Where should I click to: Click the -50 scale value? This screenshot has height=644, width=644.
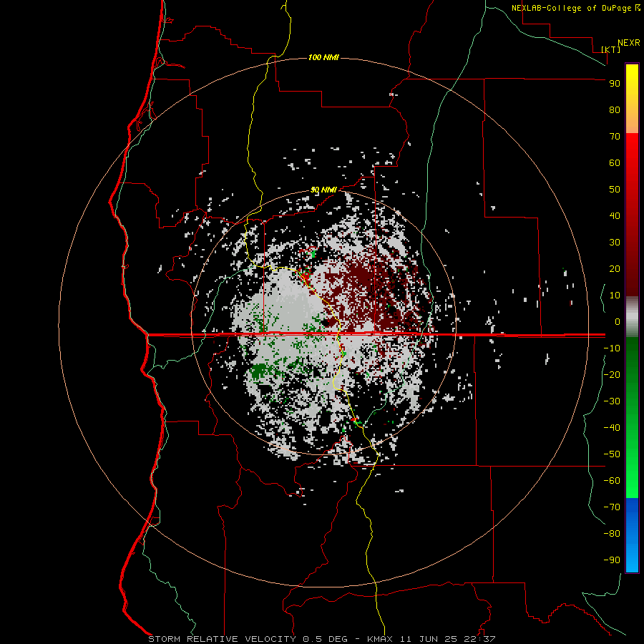(x=612, y=454)
